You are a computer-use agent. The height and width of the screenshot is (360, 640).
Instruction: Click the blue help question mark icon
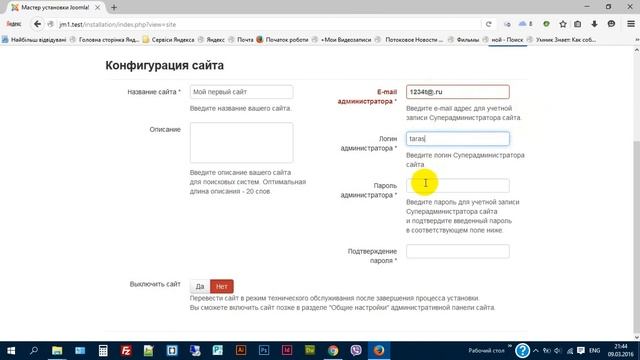coord(522,351)
